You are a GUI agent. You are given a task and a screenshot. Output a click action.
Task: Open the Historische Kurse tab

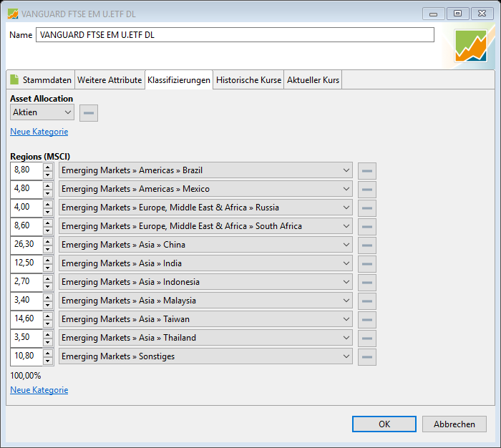[248, 80]
